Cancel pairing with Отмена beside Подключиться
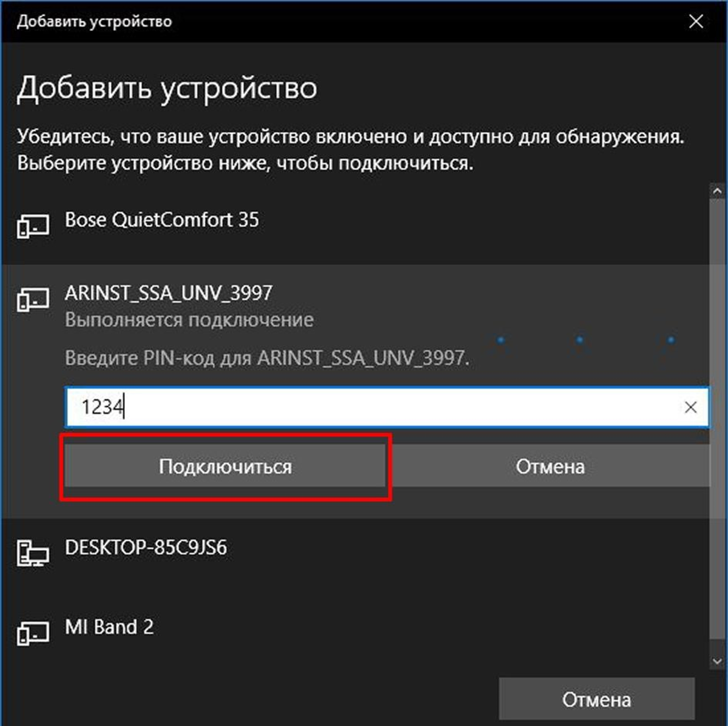The width and height of the screenshot is (728, 726). coord(550,466)
